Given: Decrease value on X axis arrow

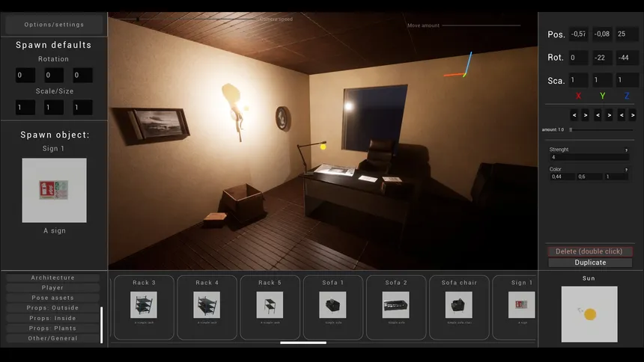Looking at the screenshot, I should [574, 115].
